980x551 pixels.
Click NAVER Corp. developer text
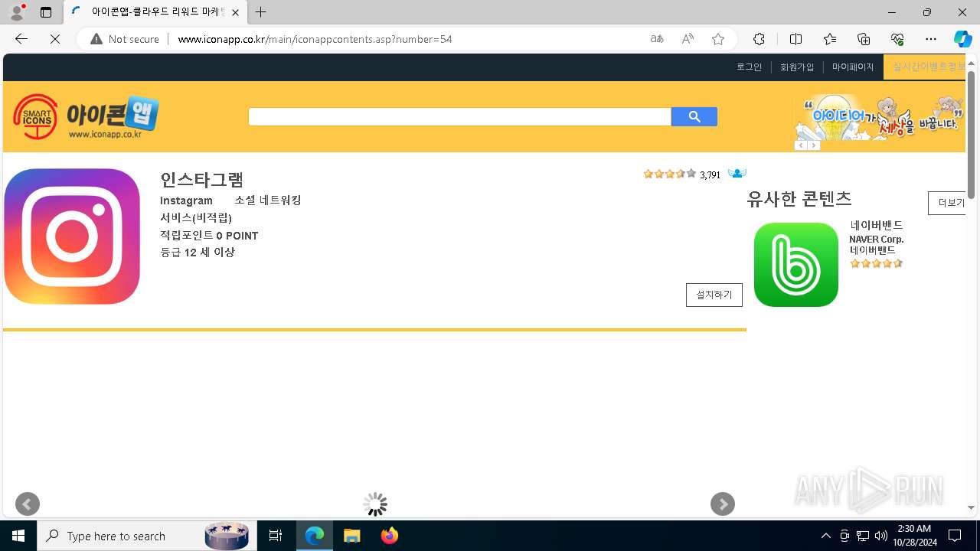pos(877,239)
